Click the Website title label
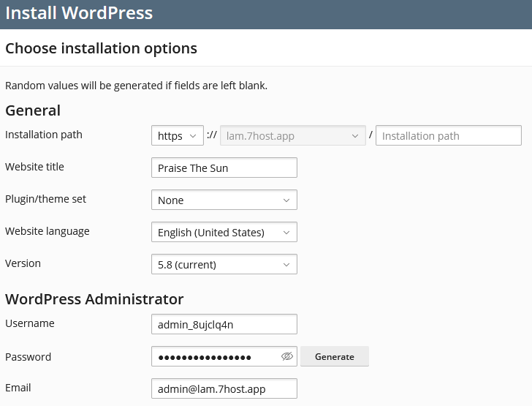The width and height of the screenshot is (532, 406). click(34, 167)
